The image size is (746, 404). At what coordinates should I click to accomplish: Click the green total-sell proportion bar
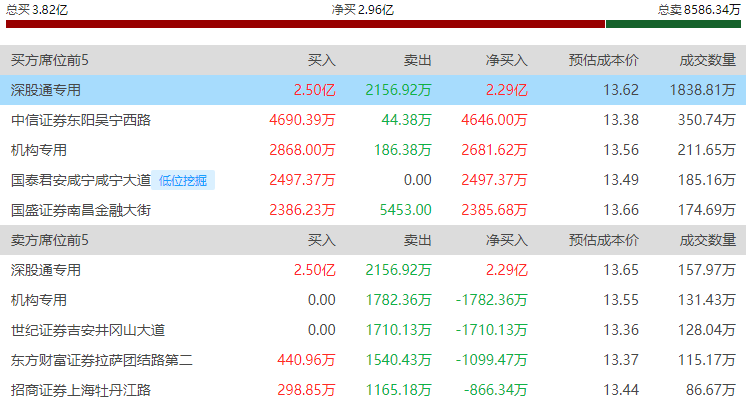[673, 24]
